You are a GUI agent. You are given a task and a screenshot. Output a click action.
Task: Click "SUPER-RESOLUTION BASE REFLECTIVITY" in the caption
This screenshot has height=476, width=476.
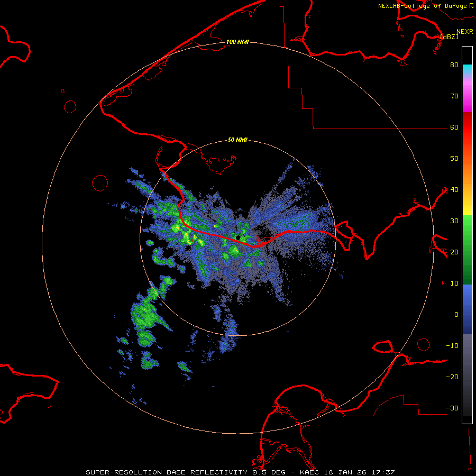[167, 472]
